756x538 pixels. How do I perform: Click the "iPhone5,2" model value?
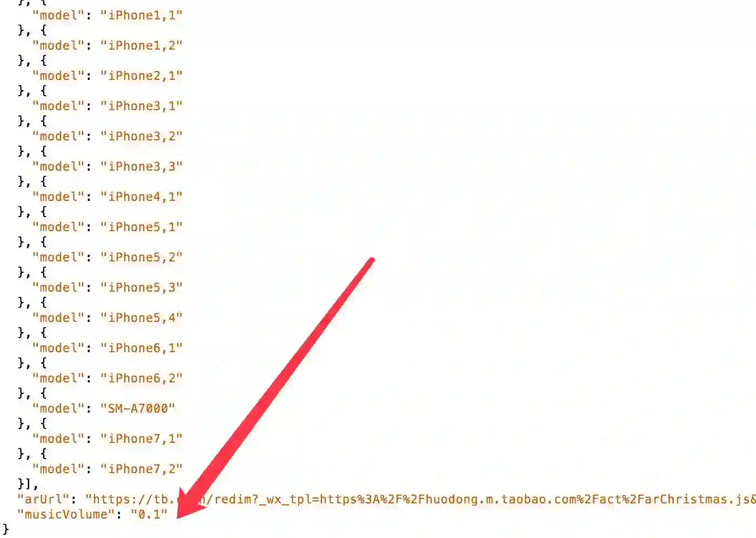[x=141, y=257]
